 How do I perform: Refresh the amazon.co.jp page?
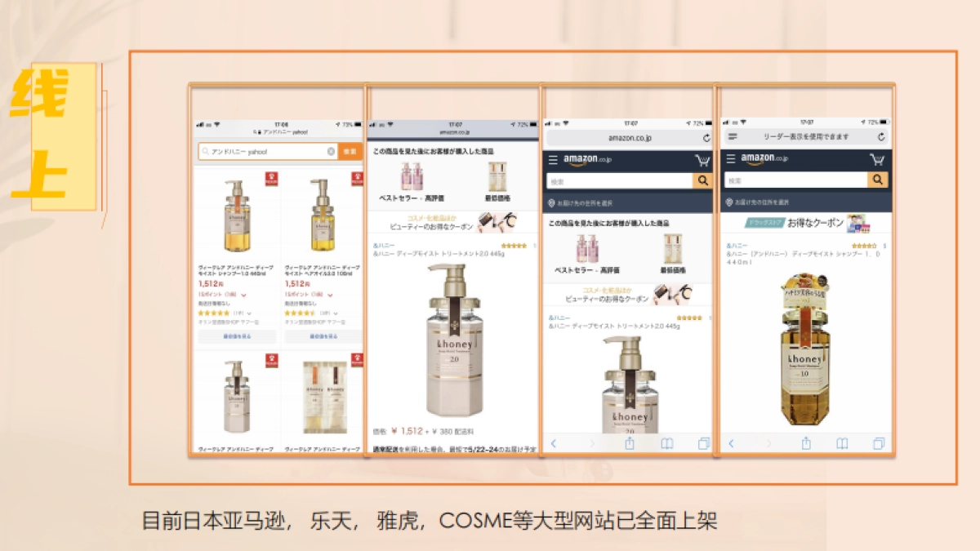tap(707, 138)
